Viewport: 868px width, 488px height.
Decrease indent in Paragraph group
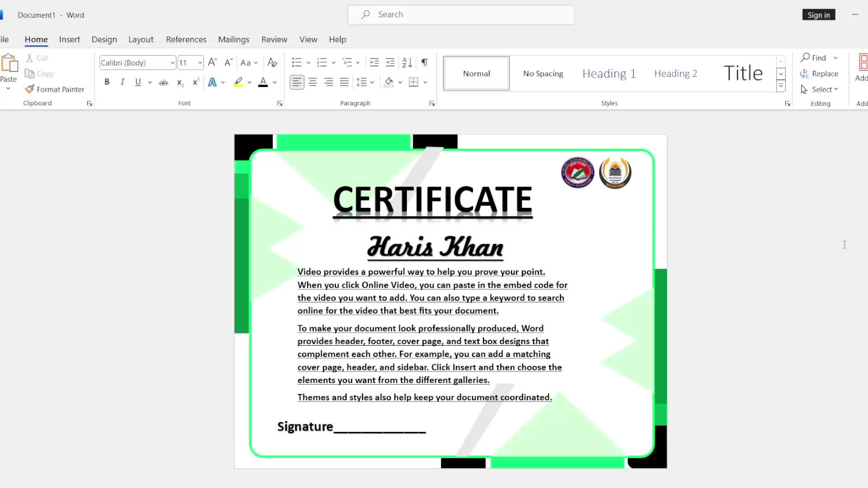374,62
